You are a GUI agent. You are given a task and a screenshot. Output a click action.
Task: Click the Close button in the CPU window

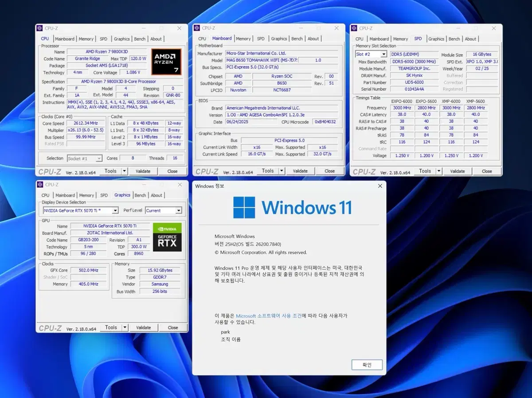(172, 171)
